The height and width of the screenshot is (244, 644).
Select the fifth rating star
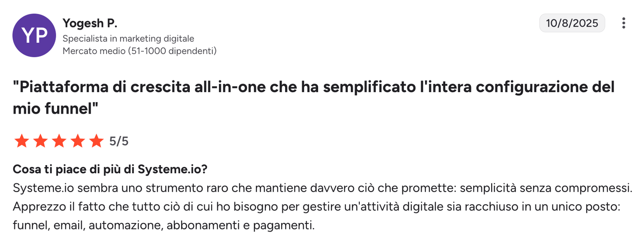[97, 141]
